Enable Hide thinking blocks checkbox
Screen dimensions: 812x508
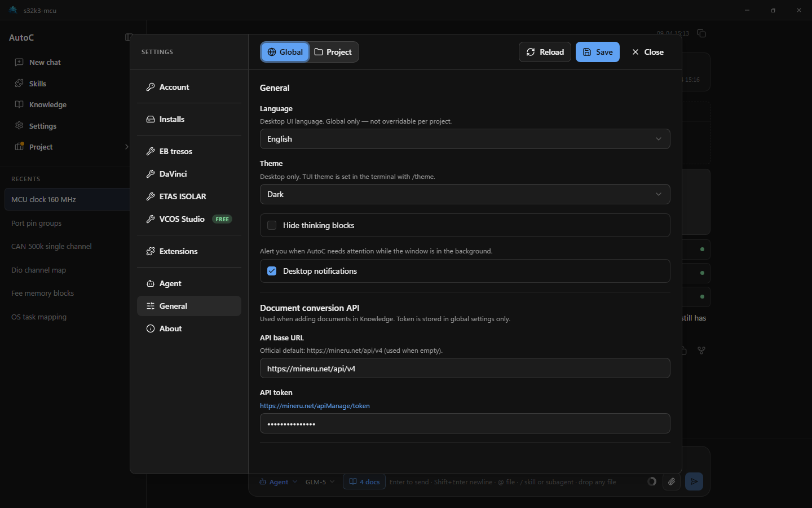[272, 225]
